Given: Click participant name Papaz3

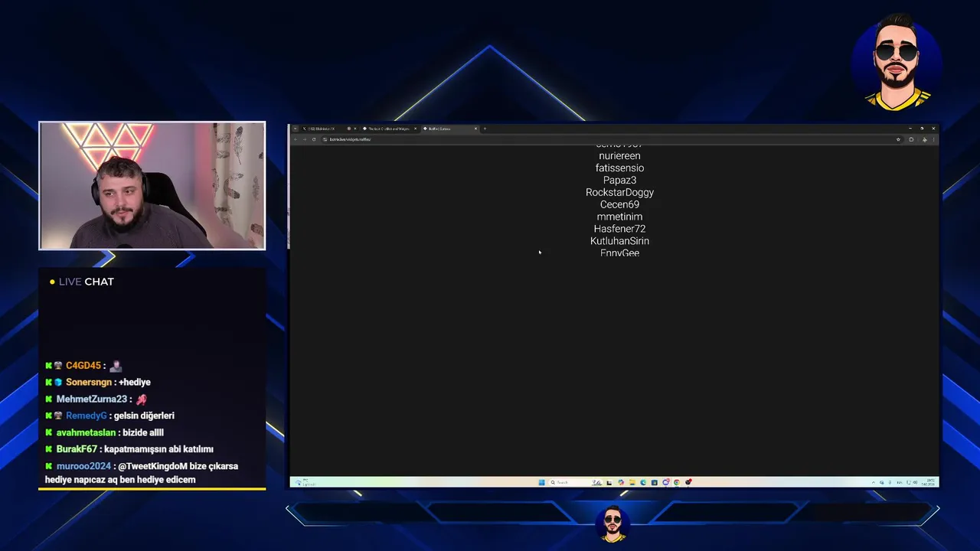Looking at the screenshot, I should point(619,181).
